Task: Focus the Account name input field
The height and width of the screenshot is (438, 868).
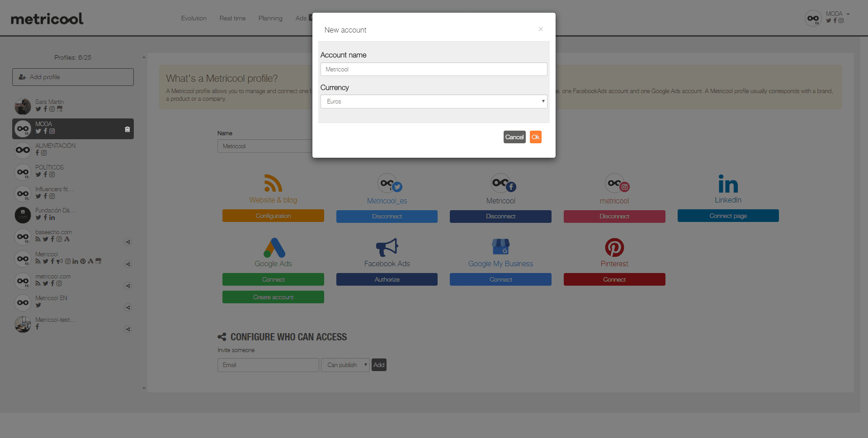Action: tap(434, 69)
